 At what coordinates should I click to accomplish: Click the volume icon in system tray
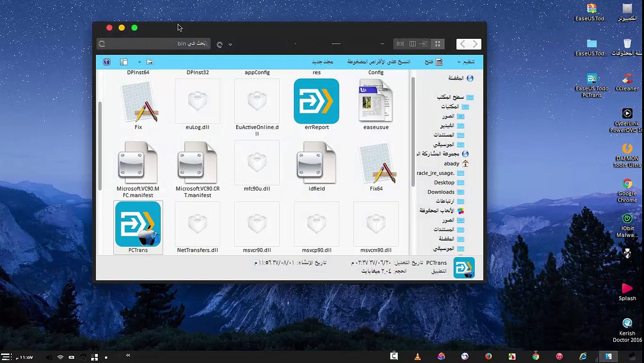click(x=49, y=357)
